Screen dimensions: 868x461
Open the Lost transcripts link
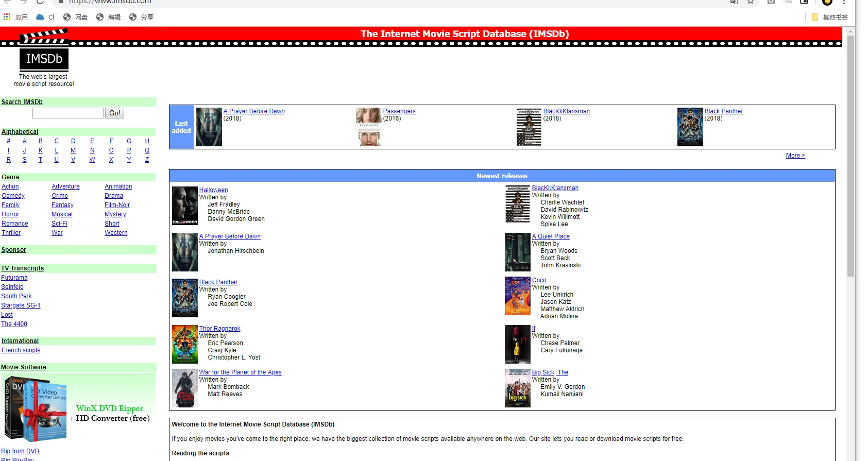click(7, 315)
